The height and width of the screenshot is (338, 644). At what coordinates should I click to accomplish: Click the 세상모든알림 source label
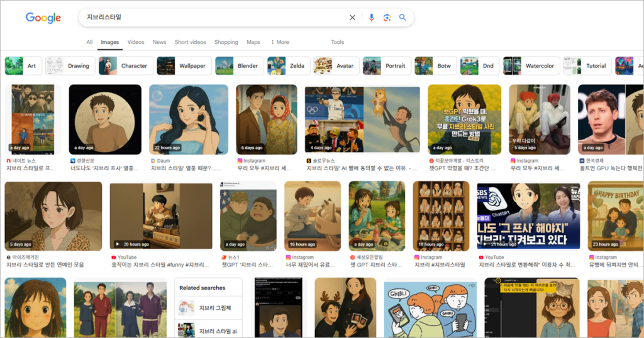(x=370, y=257)
